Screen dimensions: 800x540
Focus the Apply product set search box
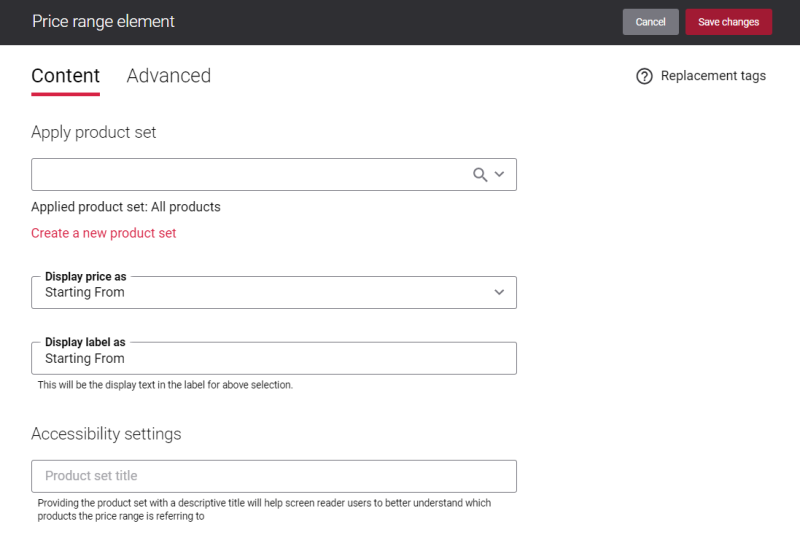click(250, 175)
